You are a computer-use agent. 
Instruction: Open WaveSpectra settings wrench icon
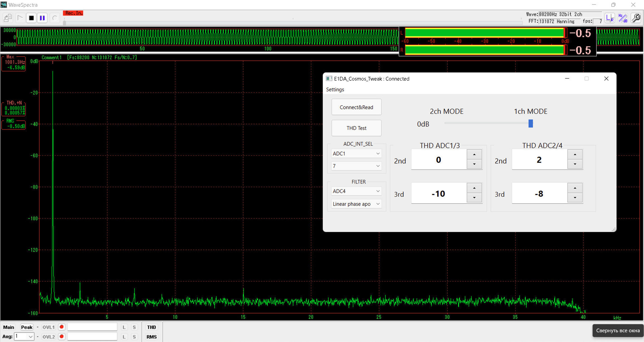(636, 18)
